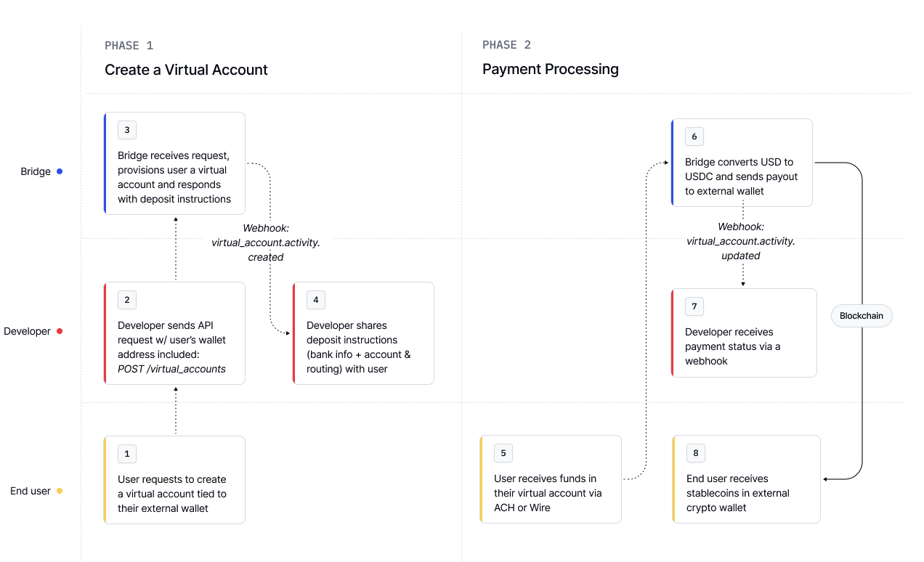Click the yellow dot beside End user

pyautogui.click(x=60, y=491)
